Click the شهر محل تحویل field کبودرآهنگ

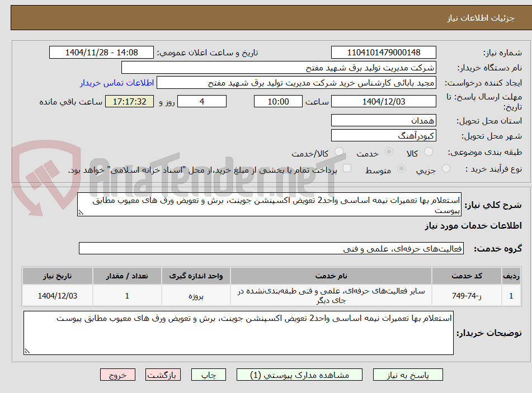coord(383,136)
